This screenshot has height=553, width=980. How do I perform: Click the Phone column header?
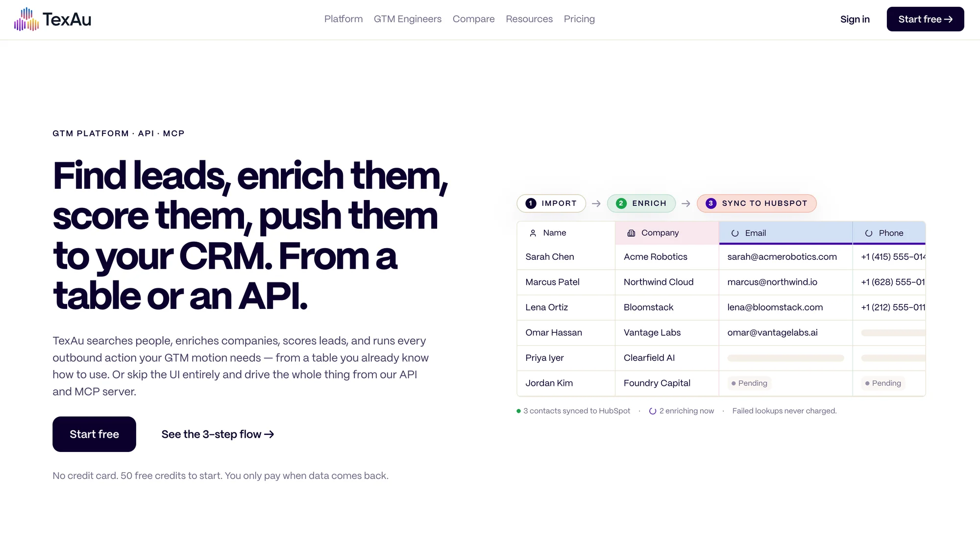(889, 233)
